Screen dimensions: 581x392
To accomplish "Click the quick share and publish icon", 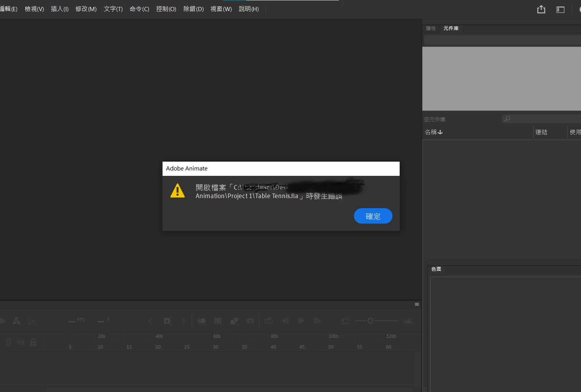I will pyautogui.click(x=541, y=9).
